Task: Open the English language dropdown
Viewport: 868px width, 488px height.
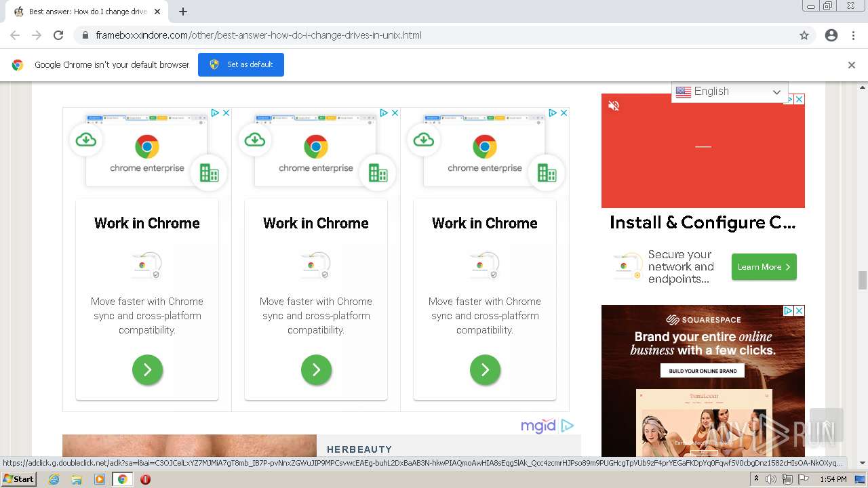Action: (730, 91)
